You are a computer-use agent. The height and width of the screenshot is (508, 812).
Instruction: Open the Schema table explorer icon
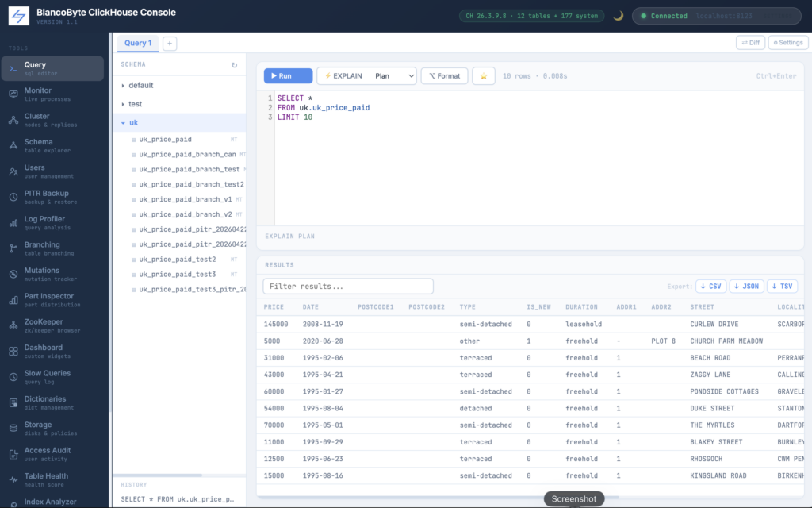coord(13,146)
